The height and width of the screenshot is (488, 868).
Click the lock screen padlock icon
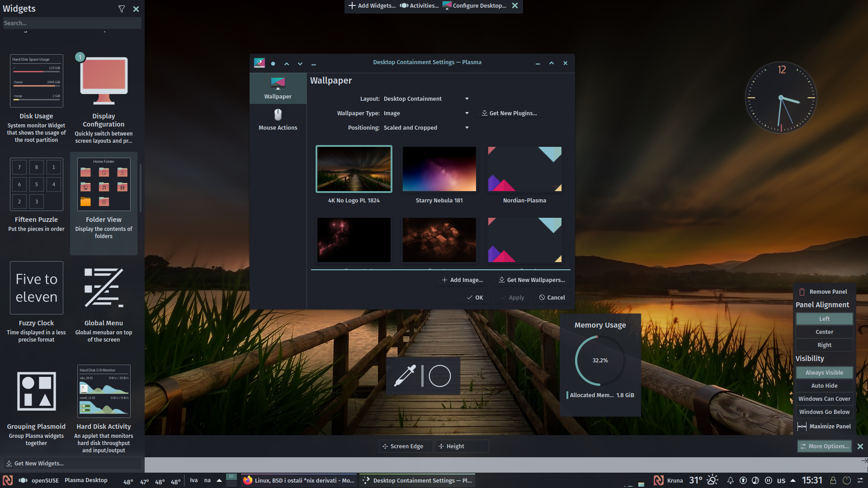[x=833, y=480]
